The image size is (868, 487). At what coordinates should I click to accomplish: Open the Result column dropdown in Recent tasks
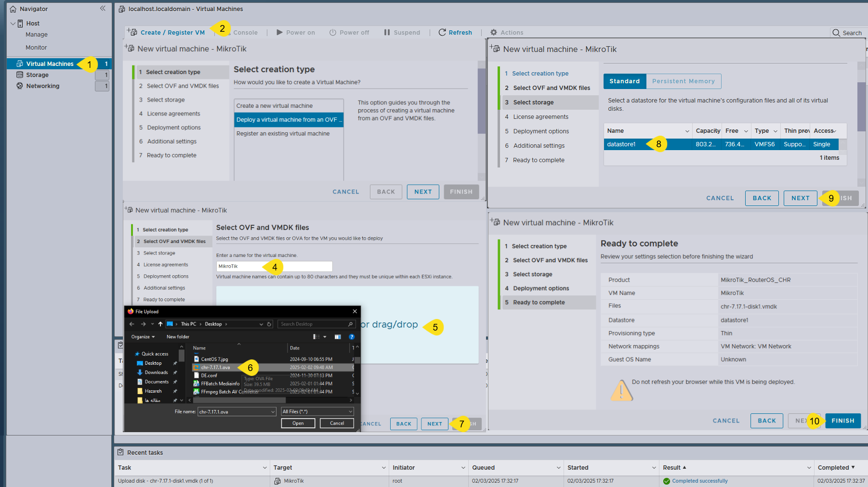[809, 468]
